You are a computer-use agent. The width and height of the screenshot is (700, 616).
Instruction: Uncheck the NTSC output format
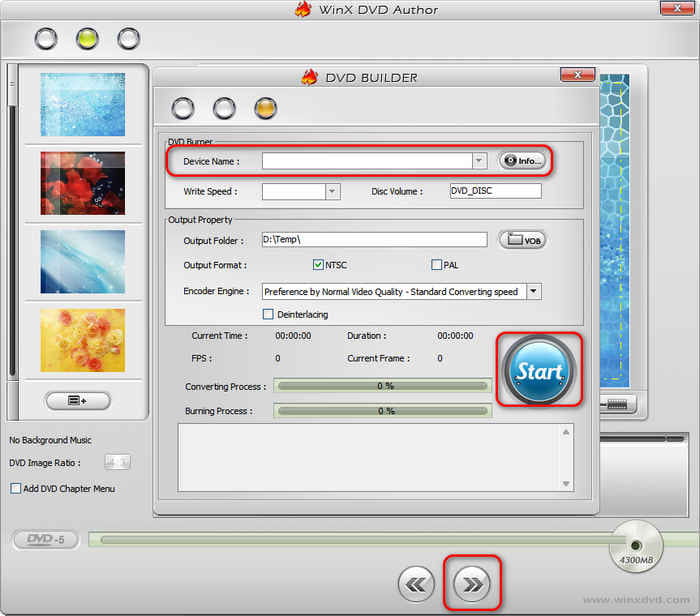pyautogui.click(x=318, y=265)
